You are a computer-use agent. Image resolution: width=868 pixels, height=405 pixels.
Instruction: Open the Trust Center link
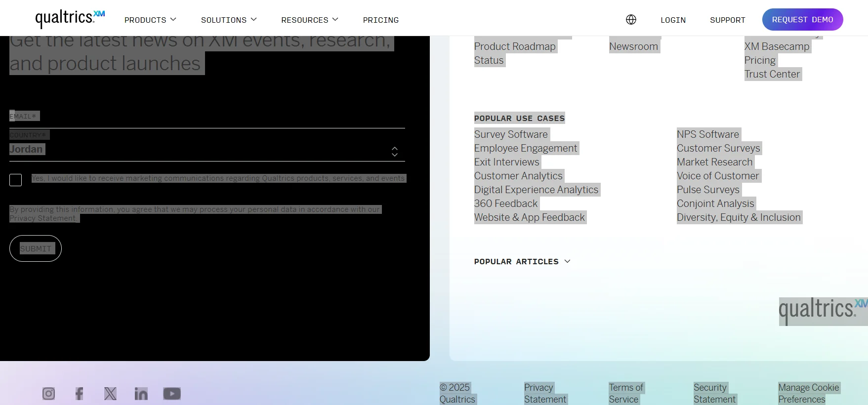point(772,74)
